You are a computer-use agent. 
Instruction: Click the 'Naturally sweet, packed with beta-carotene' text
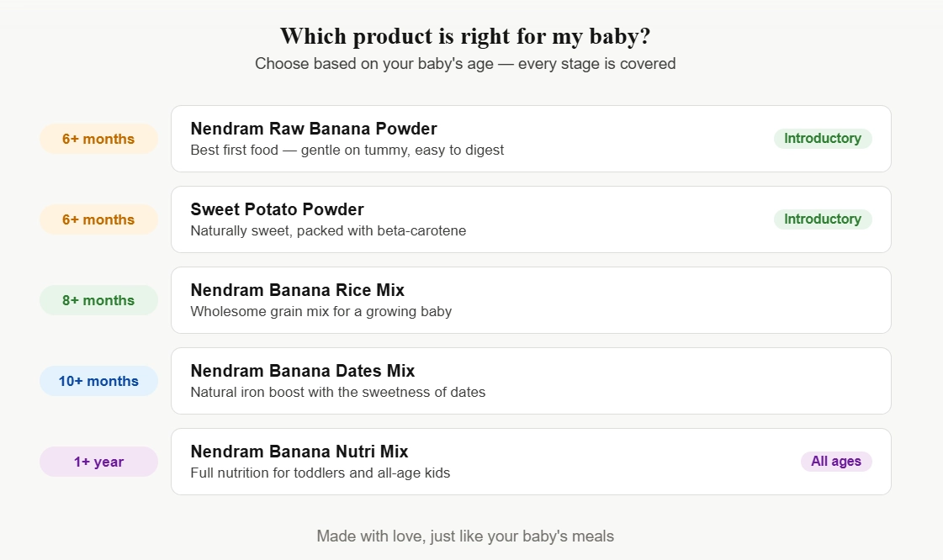pyautogui.click(x=328, y=231)
